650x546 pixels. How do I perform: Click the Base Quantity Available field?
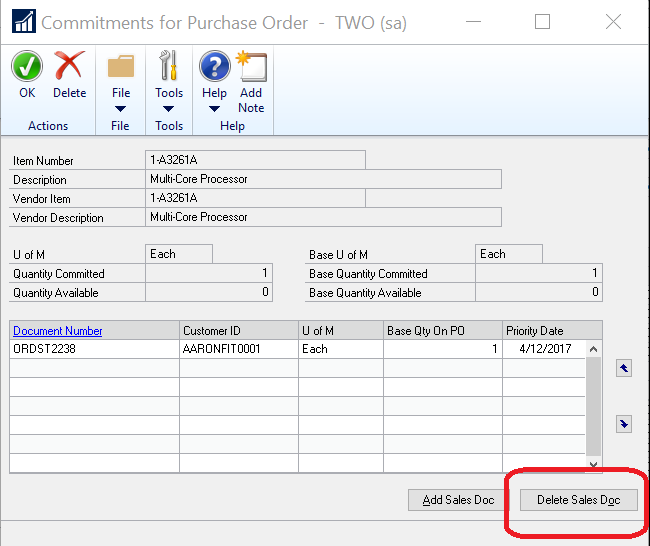pyautogui.click(x=539, y=292)
